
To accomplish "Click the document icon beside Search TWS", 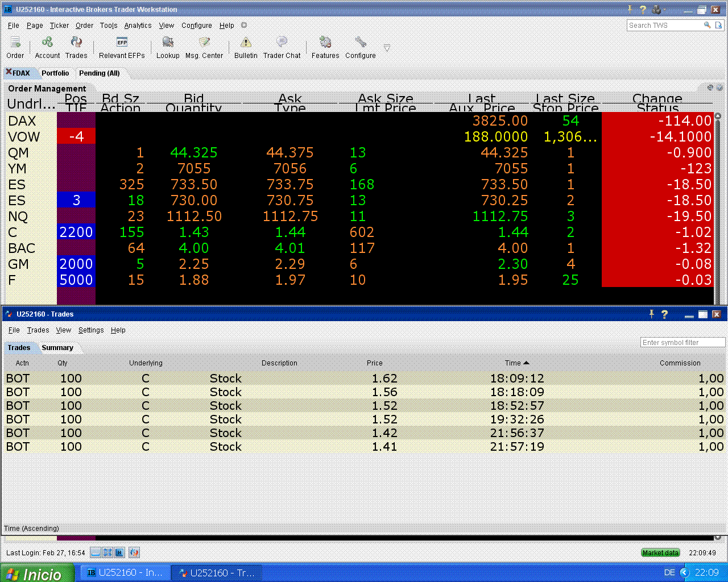I will coord(719,25).
